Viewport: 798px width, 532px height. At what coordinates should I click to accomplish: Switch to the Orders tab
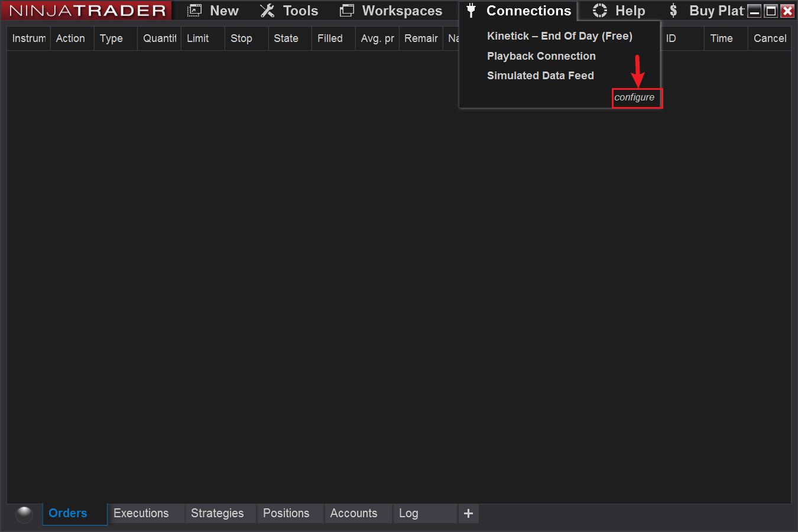point(74,513)
